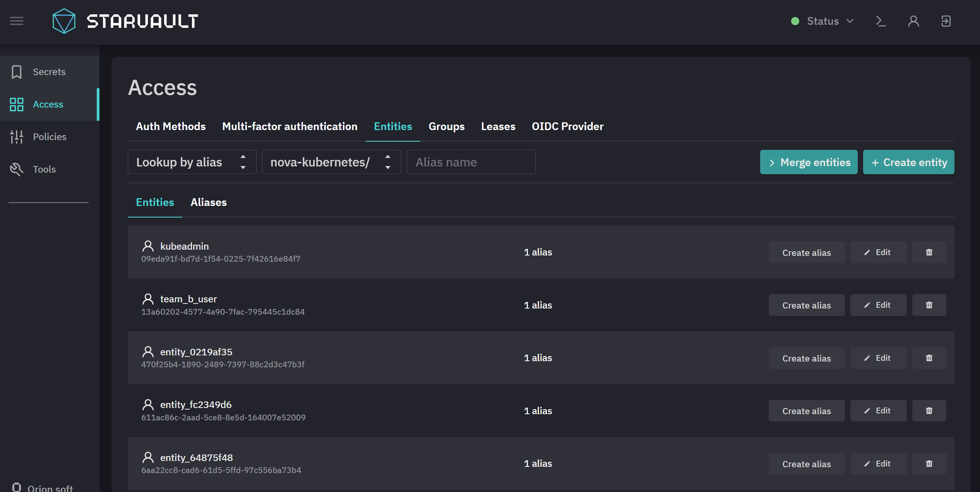Open Policies in the sidebar
The image size is (980, 492).
[50, 137]
